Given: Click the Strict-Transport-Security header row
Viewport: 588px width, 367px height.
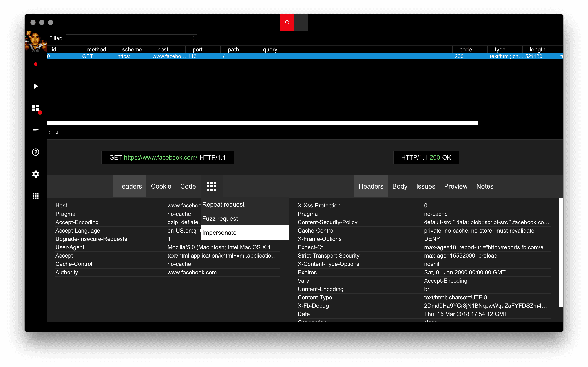Looking at the screenshot, I should point(424,256).
